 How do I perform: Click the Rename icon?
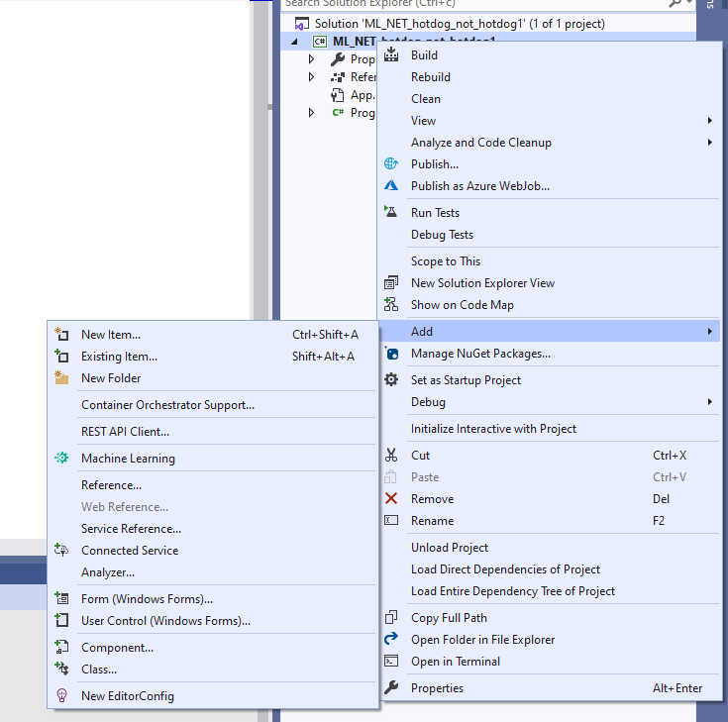point(391,521)
